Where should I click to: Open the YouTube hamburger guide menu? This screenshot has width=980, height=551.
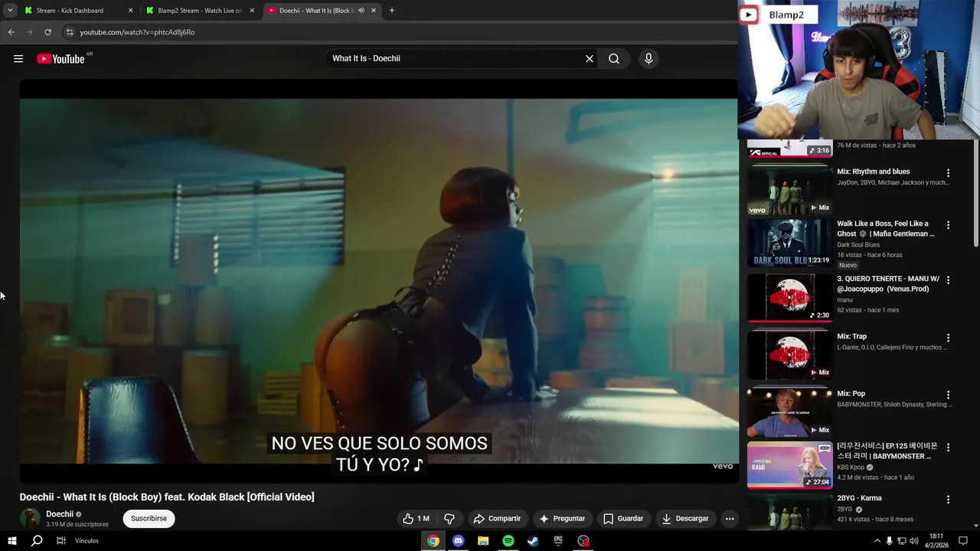[x=18, y=59]
